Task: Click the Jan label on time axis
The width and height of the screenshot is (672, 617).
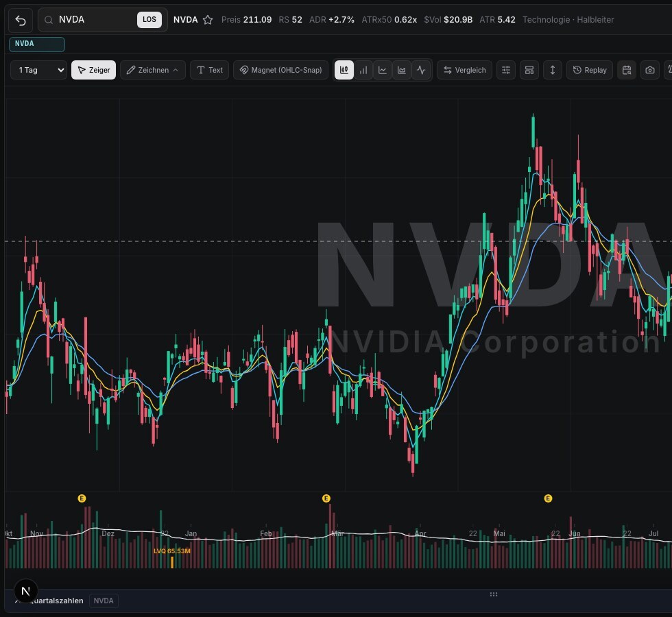Action: [x=191, y=533]
